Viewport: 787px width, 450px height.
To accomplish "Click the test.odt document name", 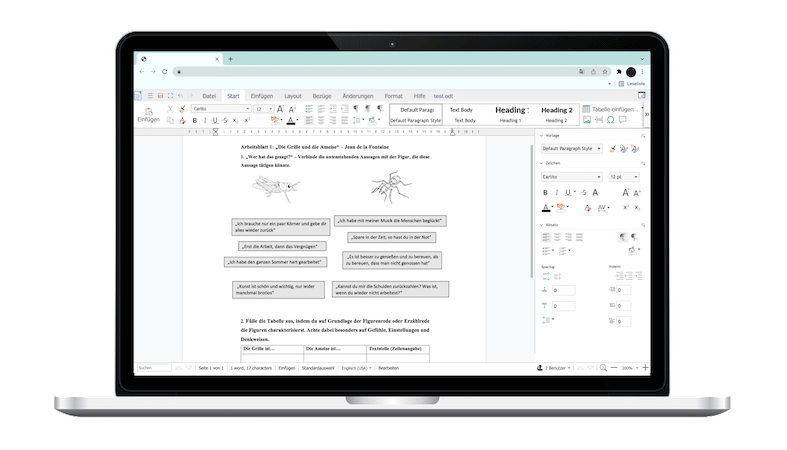I will point(443,96).
